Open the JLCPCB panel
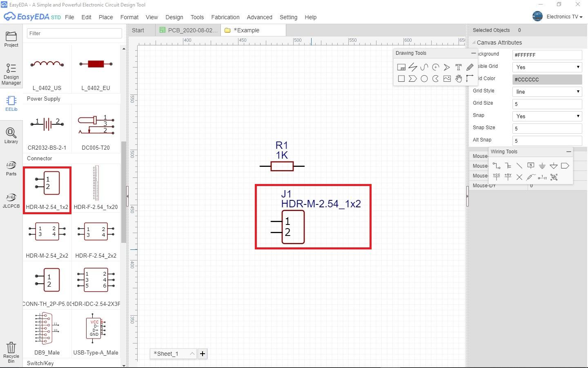Screen dimensions: 588x368 [x=11, y=201]
